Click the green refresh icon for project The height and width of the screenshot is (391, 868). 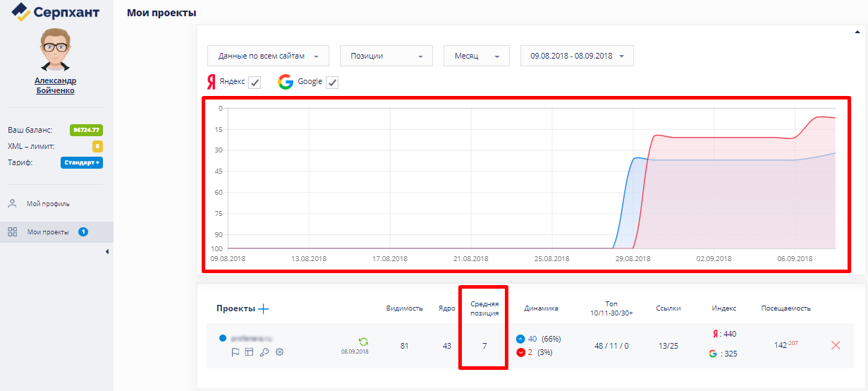363,342
